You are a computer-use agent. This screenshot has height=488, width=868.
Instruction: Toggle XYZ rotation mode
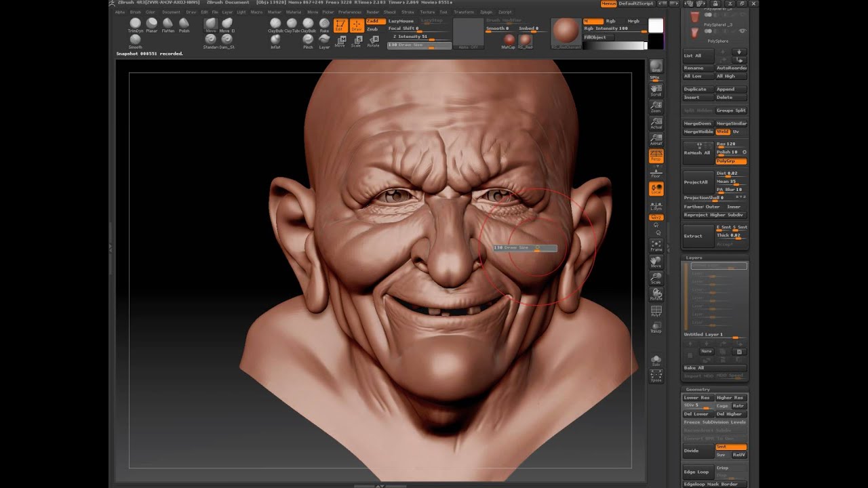tap(656, 217)
